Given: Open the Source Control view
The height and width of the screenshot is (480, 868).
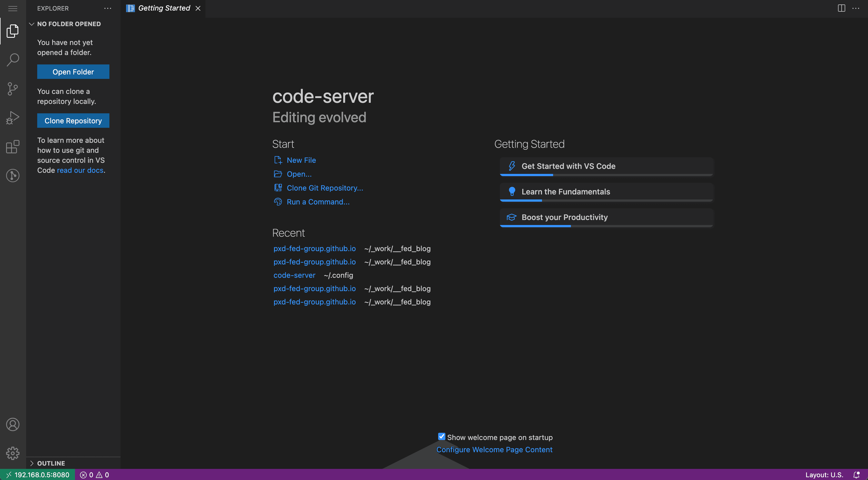Looking at the screenshot, I should tap(13, 89).
